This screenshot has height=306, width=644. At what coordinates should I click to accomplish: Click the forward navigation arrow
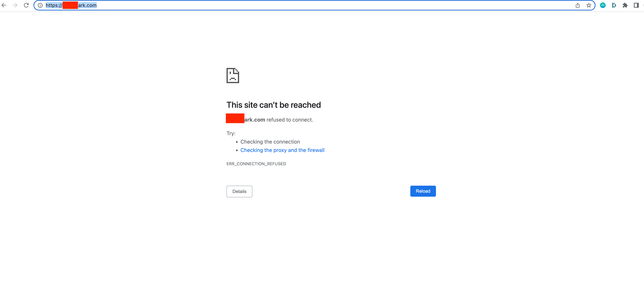tap(15, 5)
